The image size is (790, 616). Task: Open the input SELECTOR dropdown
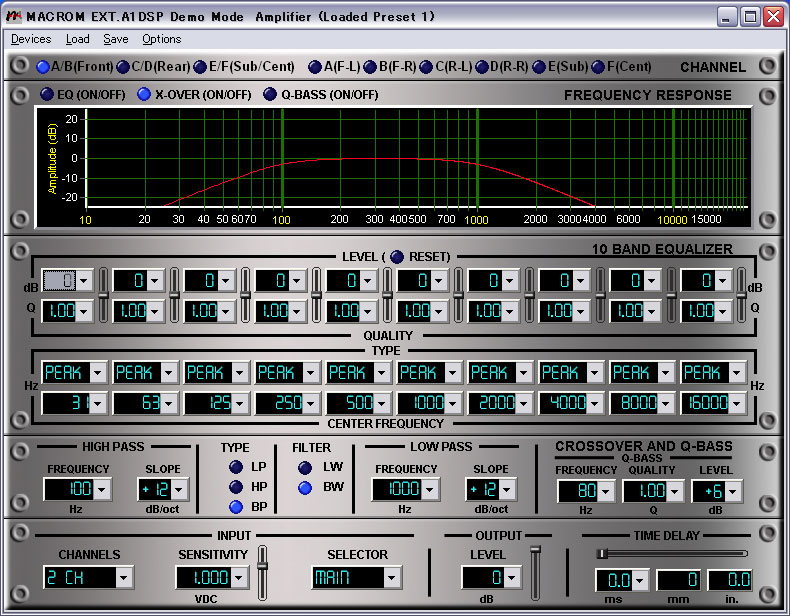(391, 578)
